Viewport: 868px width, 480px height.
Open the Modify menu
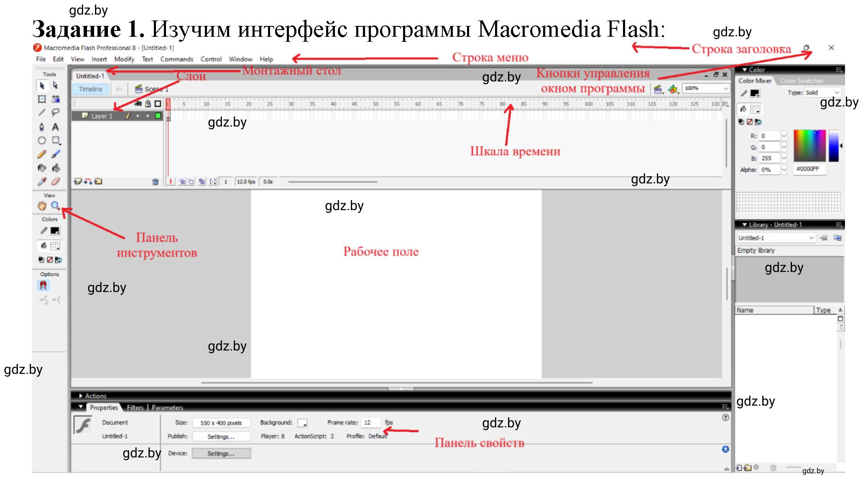tap(125, 59)
